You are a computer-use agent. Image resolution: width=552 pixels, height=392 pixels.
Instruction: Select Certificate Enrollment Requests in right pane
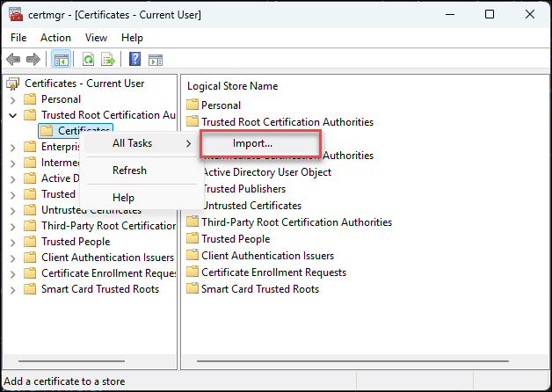(273, 272)
